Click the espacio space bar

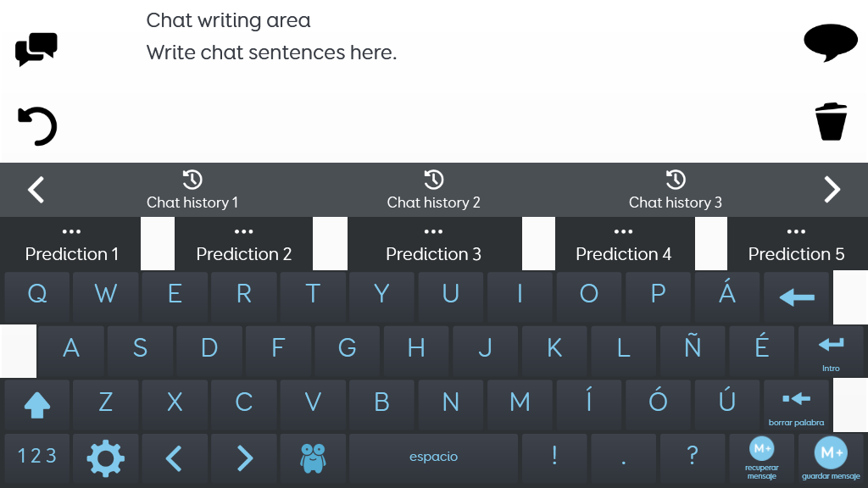[433, 458]
